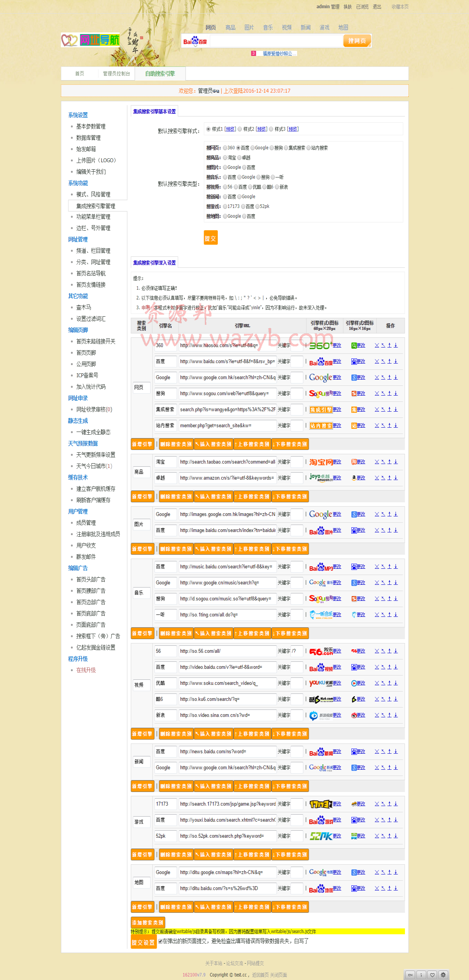This screenshot has height=980, width=469.
Task: Open IME settings gear icon
Action: (444, 975)
